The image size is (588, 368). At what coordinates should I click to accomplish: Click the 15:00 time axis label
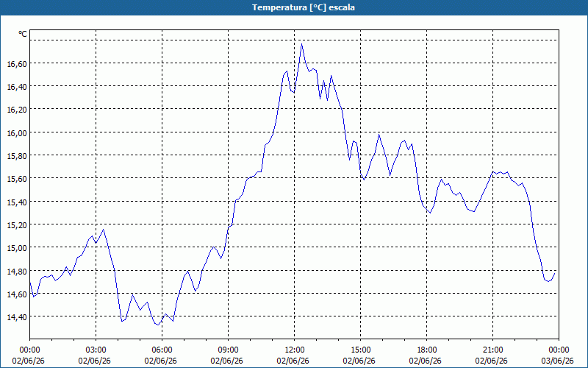(361, 350)
